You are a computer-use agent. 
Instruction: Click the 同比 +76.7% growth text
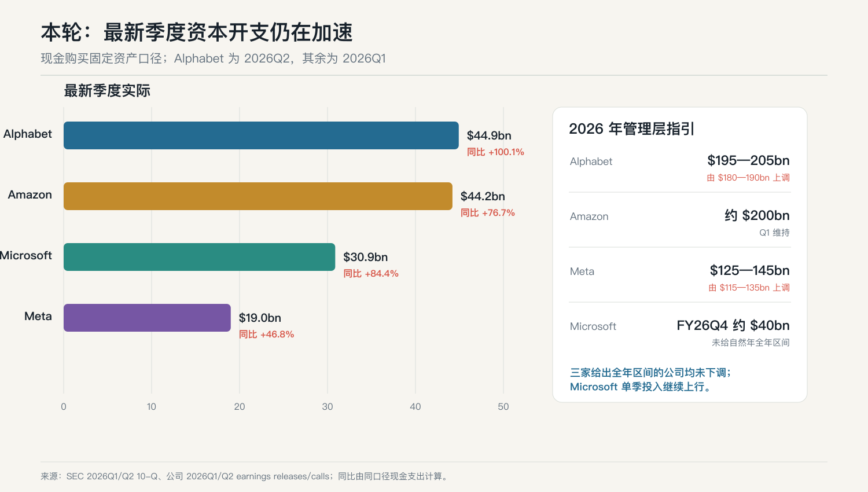click(488, 213)
